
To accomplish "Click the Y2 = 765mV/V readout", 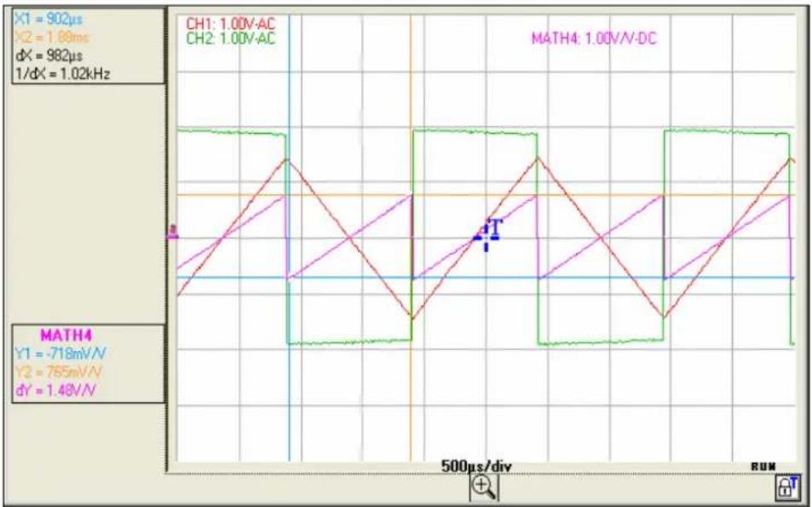I will tap(59, 372).
